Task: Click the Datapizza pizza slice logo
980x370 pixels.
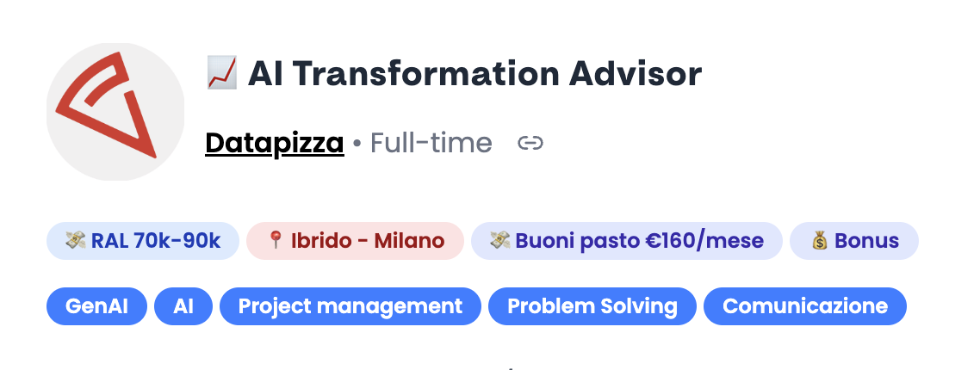Action: coord(115,113)
